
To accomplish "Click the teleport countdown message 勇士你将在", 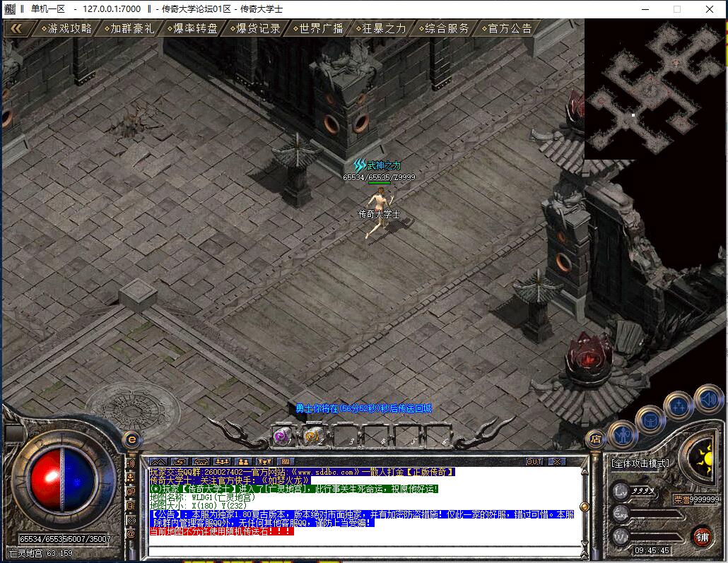I will click(x=363, y=408).
